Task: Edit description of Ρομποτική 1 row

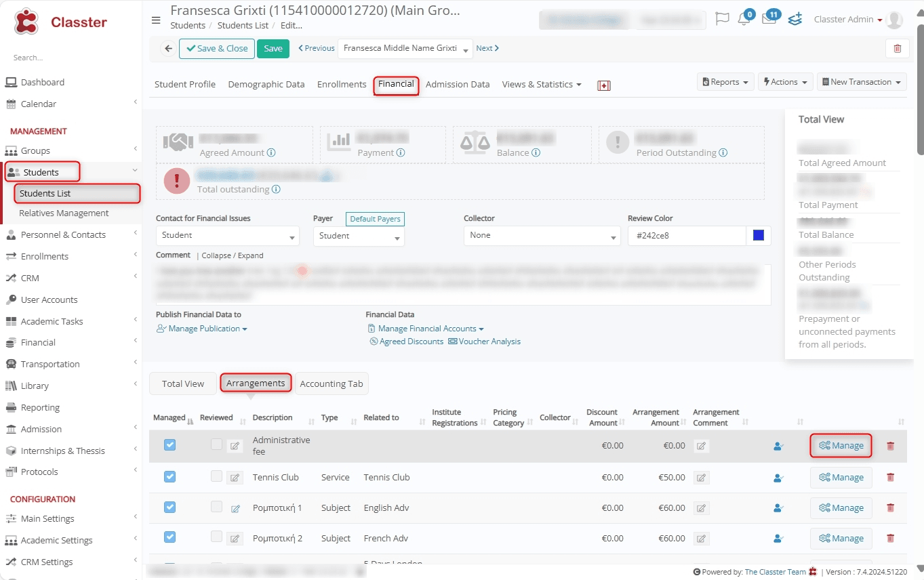Action: 235,508
